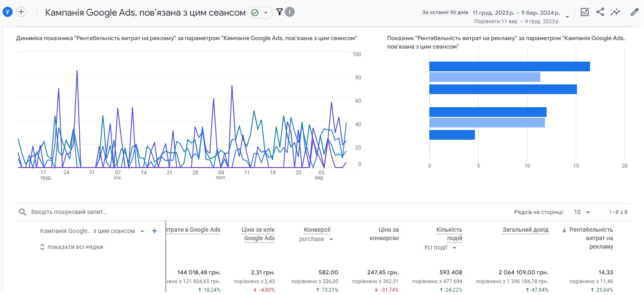Click the pencil edit report icon
This screenshot has width=644, height=295.
[x=634, y=12]
